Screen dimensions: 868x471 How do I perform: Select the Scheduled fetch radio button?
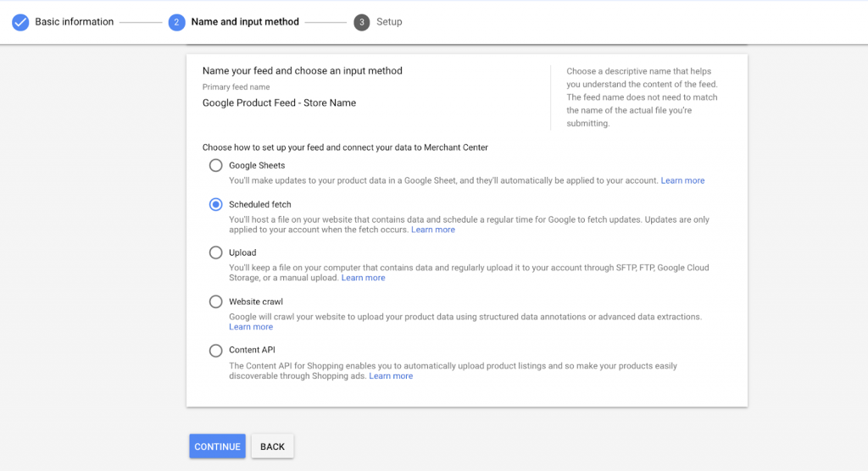click(x=216, y=204)
